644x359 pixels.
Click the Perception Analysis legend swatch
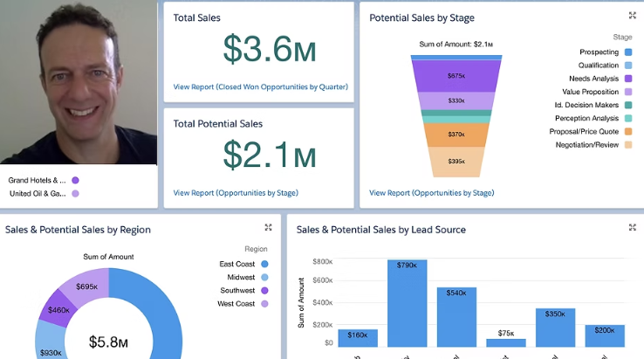[x=628, y=119]
